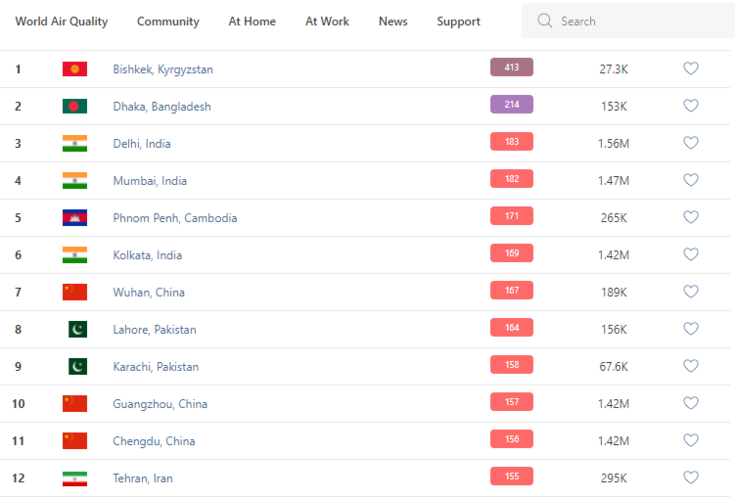Open the World Air Quality menu
This screenshot has height=500, width=735.
61,21
